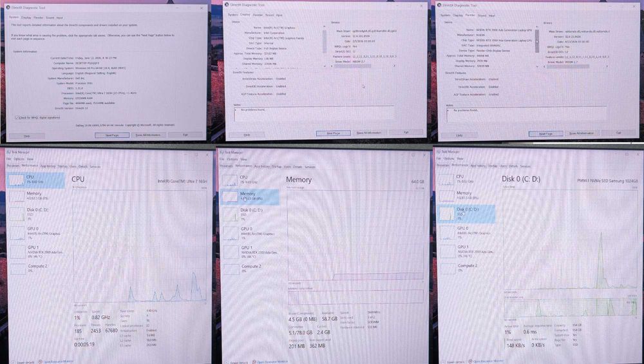
Task: Click DirectX title icon in Render-tab DxDiag window
Action: (439, 5)
